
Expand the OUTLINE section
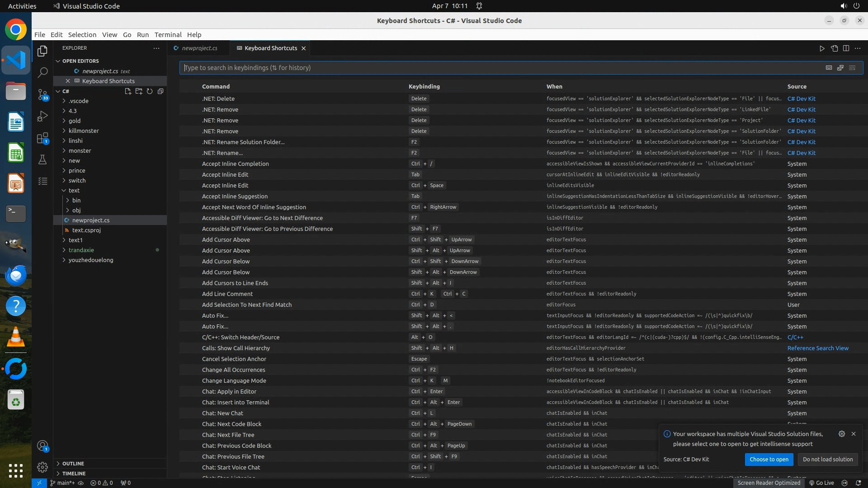73,464
